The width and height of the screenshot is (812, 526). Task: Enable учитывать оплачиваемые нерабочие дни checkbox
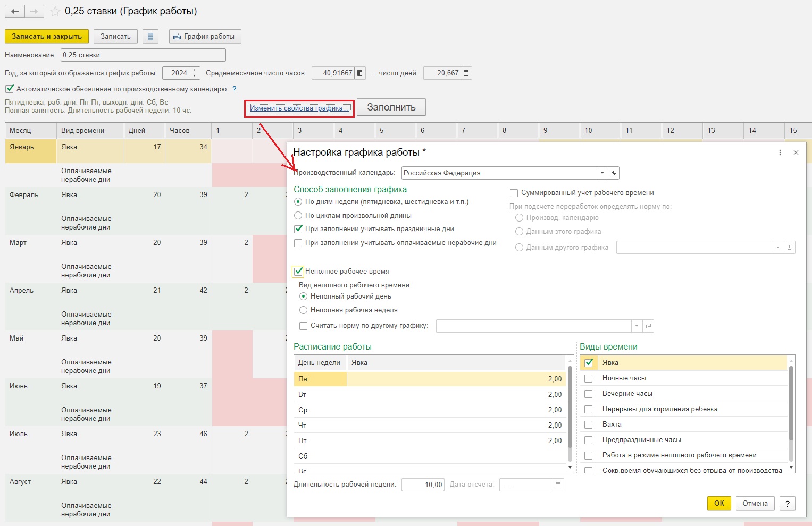click(298, 243)
